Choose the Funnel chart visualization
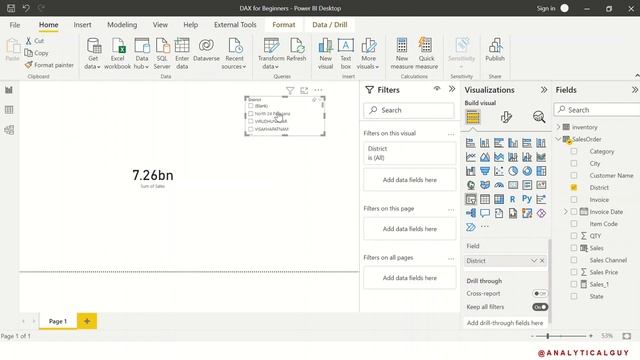640x360 pixels. 485,171
